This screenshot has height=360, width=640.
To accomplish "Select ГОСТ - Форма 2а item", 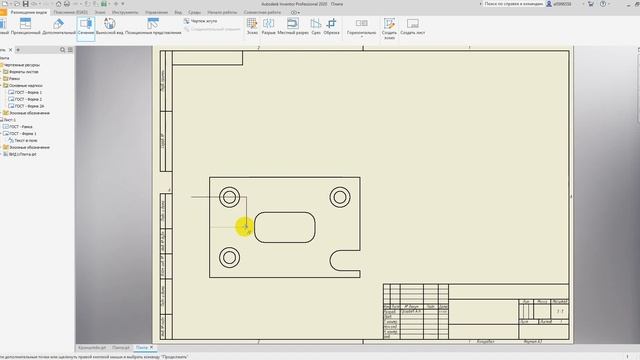I will click(26, 106).
